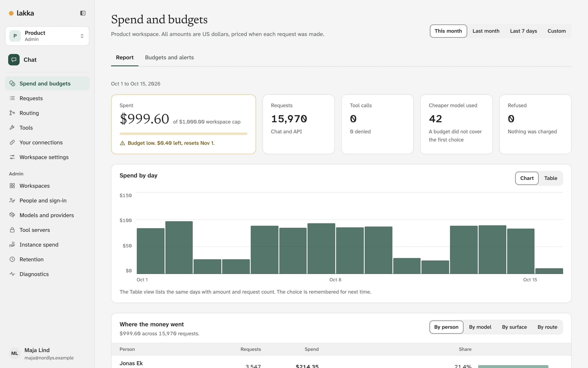
Task: Click the Oct 2 spend bar
Action: [x=179, y=248]
